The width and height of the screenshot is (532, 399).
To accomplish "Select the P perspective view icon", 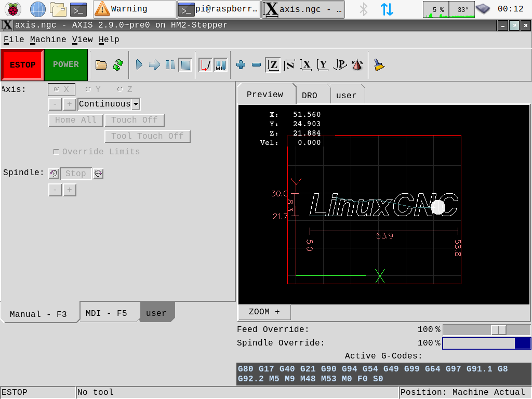I will click(340, 65).
